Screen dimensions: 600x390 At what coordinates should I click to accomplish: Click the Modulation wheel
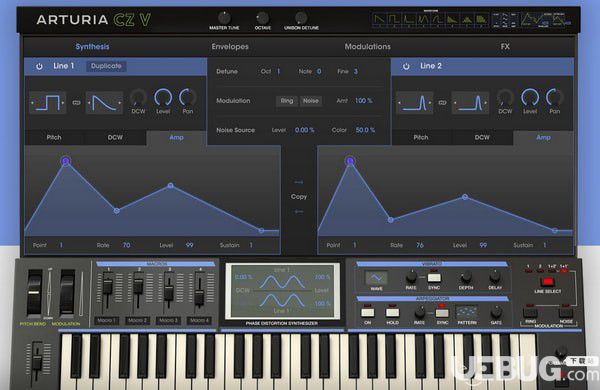click(x=67, y=293)
